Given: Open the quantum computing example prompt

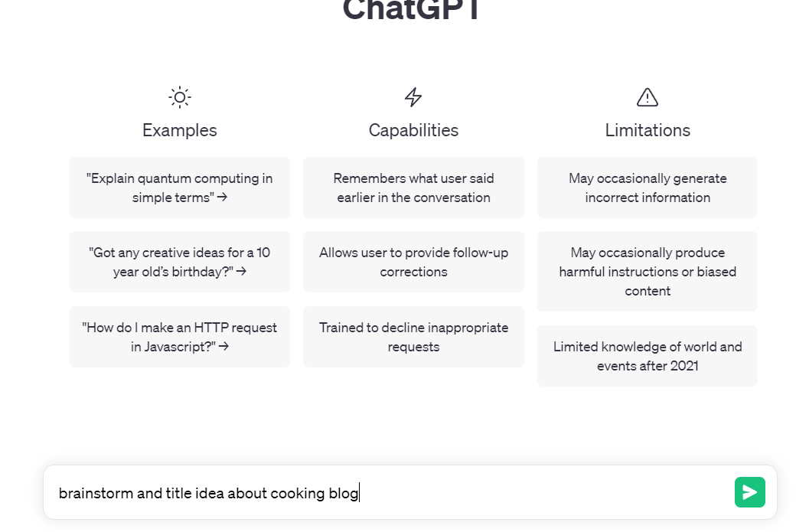Looking at the screenshot, I should pyautogui.click(x=179, y=187).
